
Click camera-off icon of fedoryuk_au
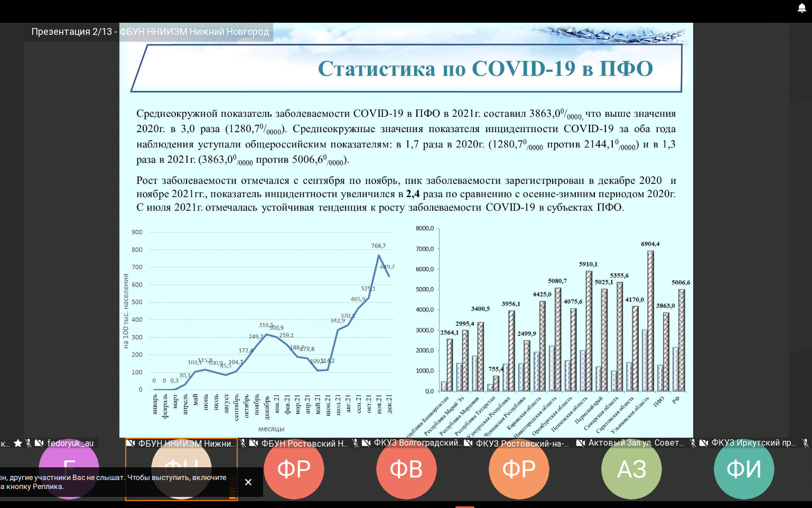[x=39, y=443]
